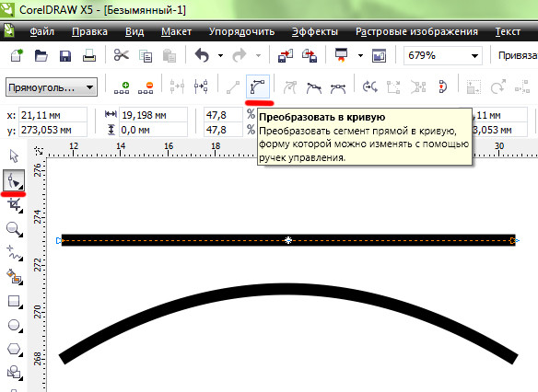Viewport: 538px width, 392px height.
Task: Click the Delete nodes icon
Action: (x=146, y=87)
